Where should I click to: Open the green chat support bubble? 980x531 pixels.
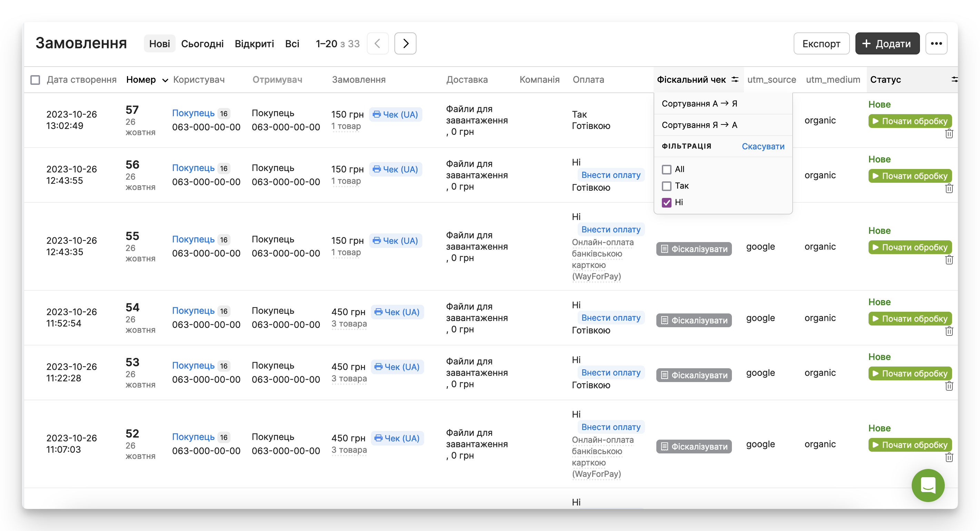(x=928, y=485)
